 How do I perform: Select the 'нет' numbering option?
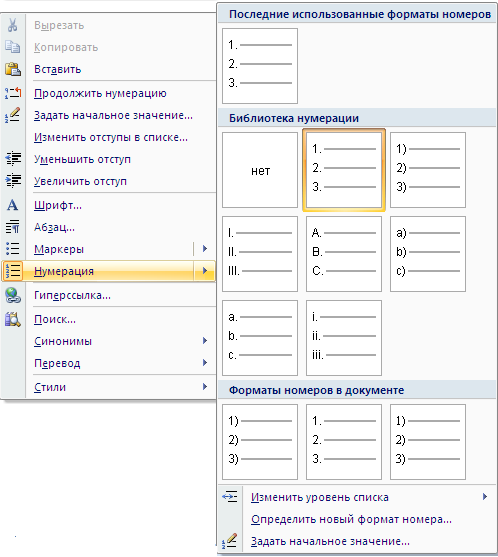click(x=260, y=170)
